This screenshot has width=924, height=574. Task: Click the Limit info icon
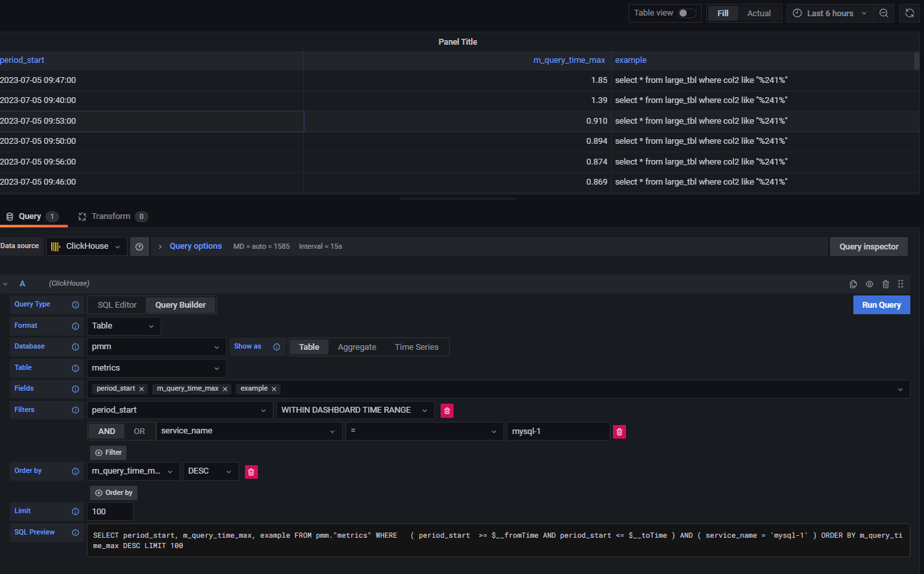[x=75, y=511]
